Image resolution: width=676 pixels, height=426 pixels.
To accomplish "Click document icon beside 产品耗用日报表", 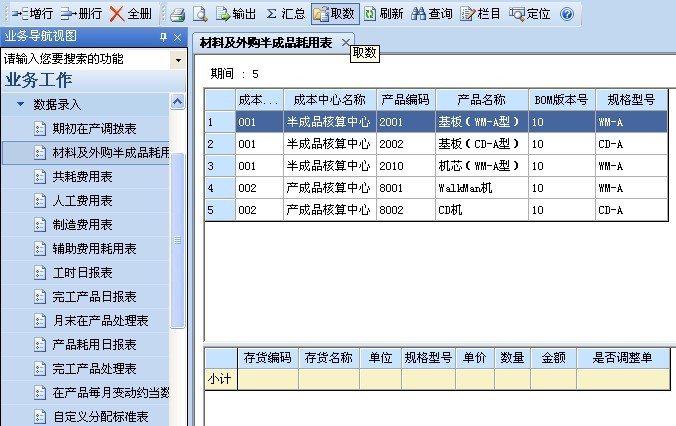I will (x=40, y=345).
